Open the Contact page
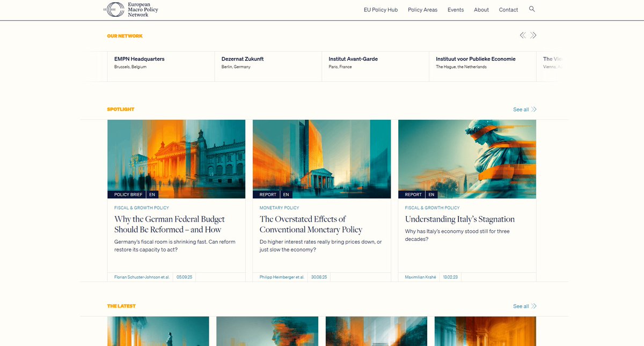This screenshot has height=346, width=644. click(x=508, y=10)
